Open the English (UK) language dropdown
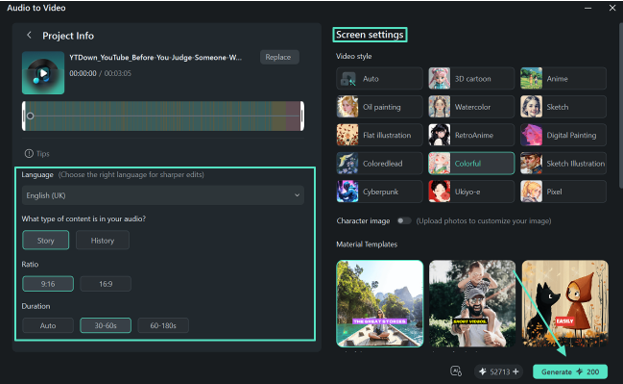 [163, 195]
